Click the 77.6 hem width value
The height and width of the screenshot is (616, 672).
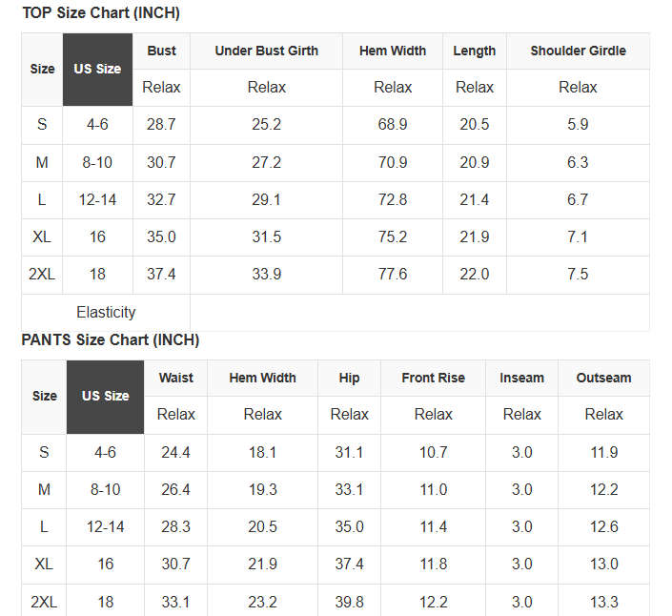point(393,275)
